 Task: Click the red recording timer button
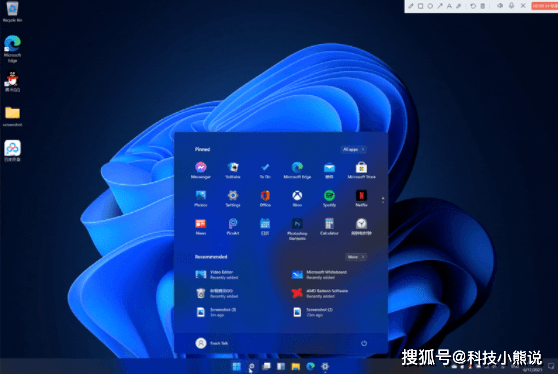click(x=544, y=6)
